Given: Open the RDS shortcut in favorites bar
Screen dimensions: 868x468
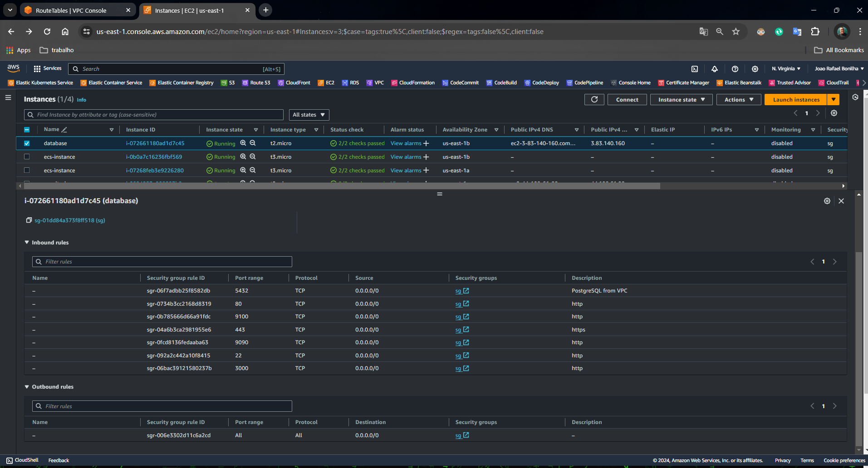Looking at the screenshot, I should tap(350, 83).
